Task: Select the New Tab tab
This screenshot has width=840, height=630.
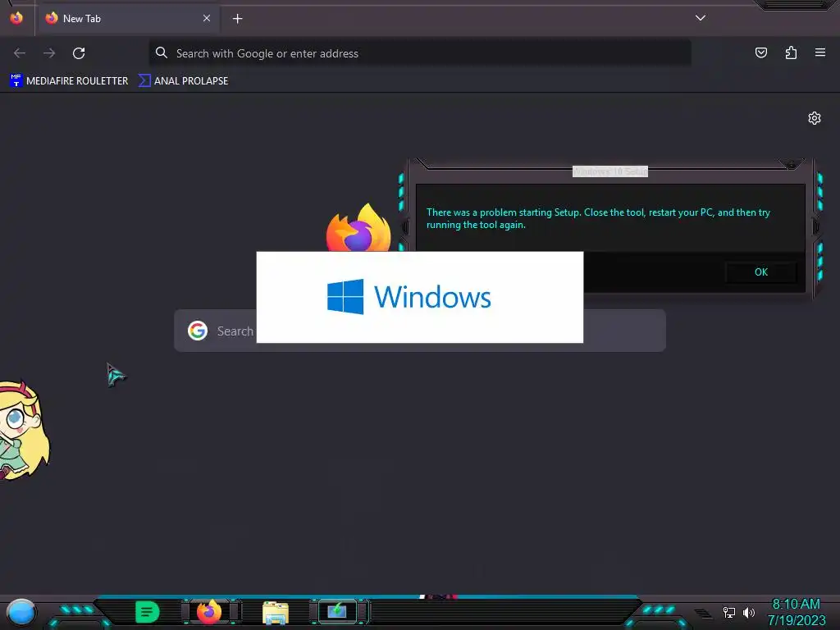Action: [x=129, y=19]
